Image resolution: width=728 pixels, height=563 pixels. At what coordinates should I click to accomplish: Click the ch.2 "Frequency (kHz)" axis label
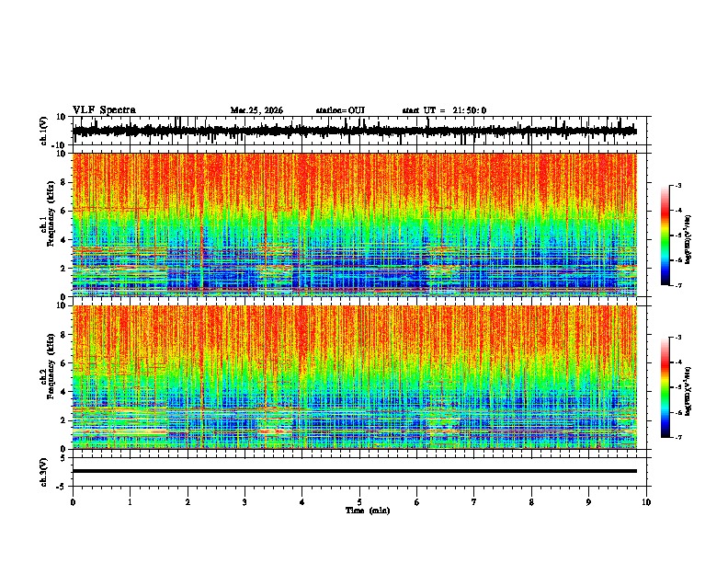[51, 366]
